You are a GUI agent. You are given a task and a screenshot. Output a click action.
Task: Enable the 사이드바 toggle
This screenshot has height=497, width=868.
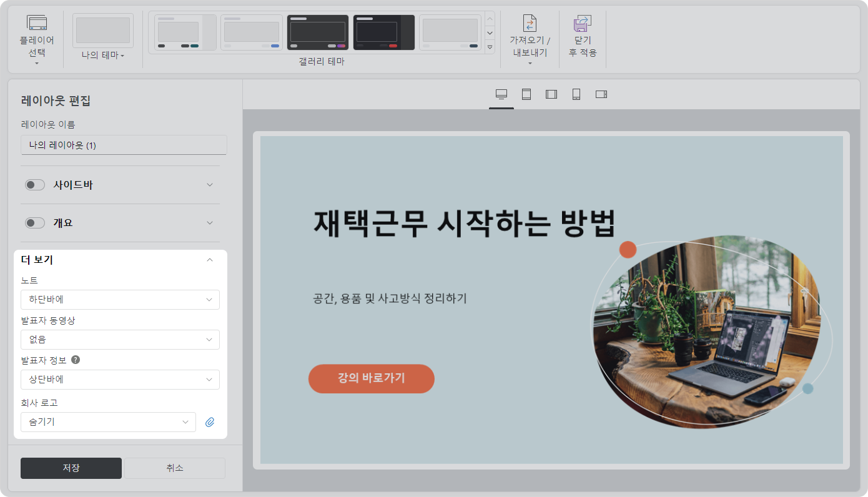click(x=35, y=185)
